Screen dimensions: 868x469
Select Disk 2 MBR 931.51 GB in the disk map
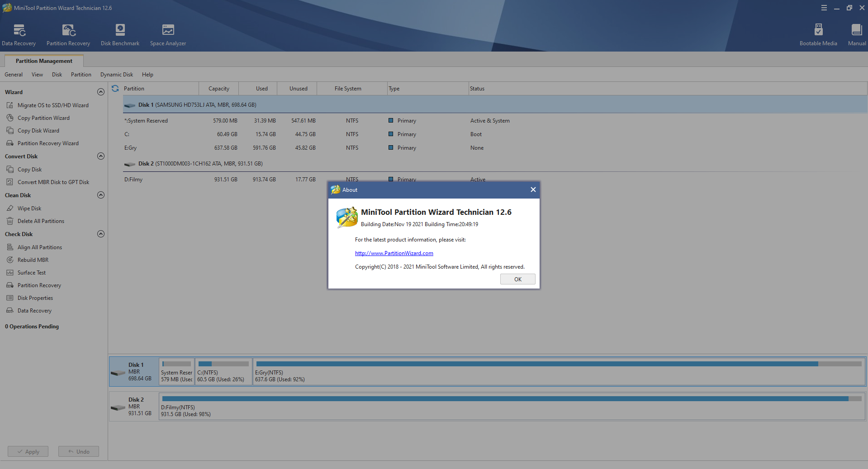click(134, 407)
